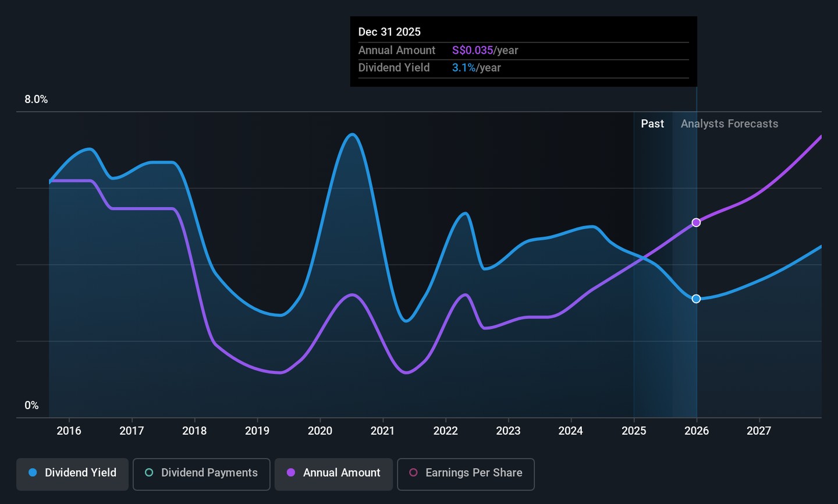Click the 2027 x-axis year label
Screen dimensions: 838x504
point(759,431)
